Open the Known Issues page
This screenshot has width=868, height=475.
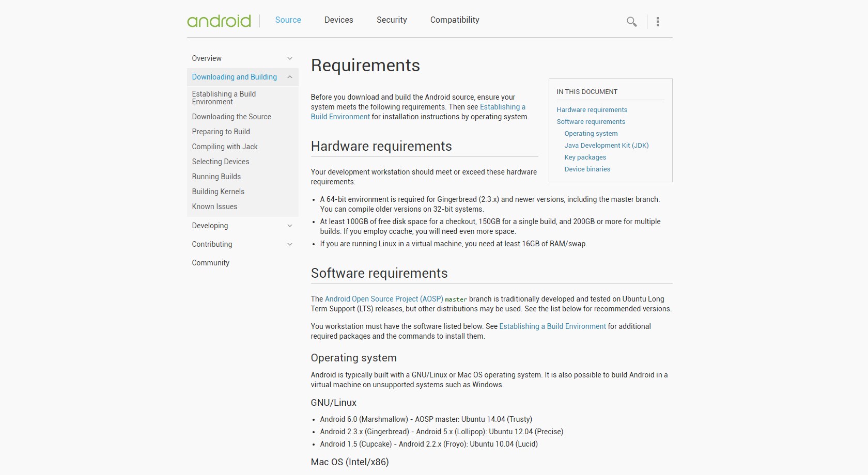tap(214, 207)
